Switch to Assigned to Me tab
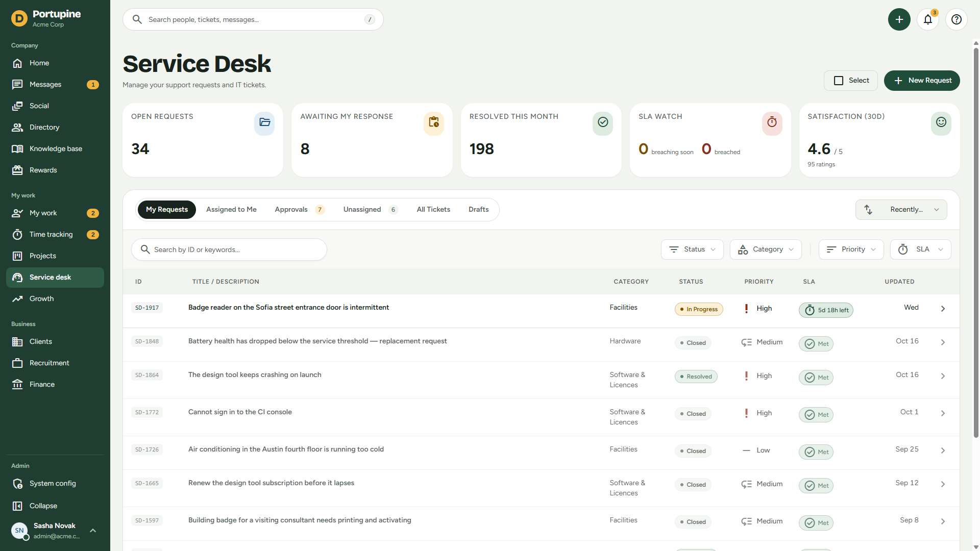The image size is (980, 551). (x=231, y=210)
